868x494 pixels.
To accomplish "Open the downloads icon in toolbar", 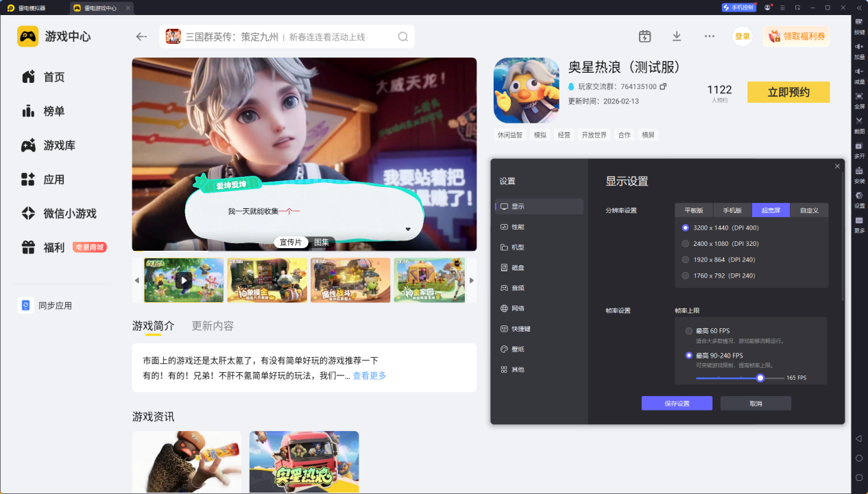I will point(677,36).
